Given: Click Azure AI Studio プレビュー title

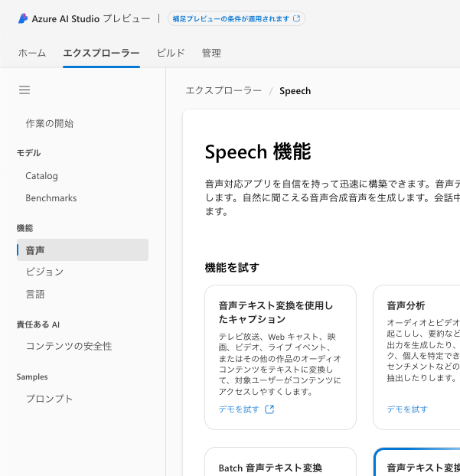Looking at the screenshot, I should (91, 19).
